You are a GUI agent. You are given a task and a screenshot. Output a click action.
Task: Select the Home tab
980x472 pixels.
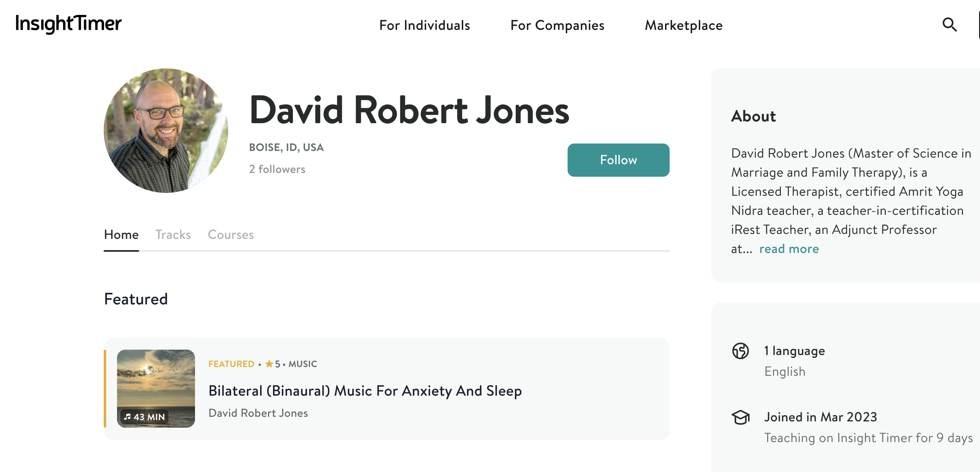(x=121, y=235)
